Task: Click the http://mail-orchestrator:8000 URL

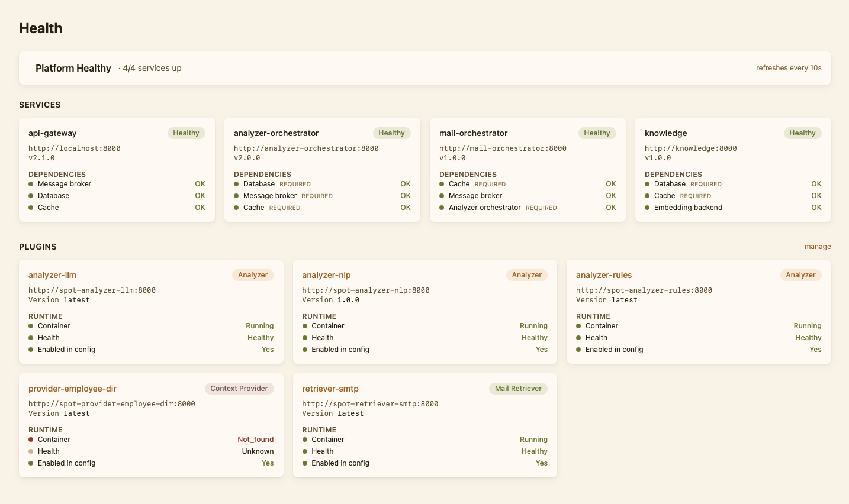Action: tap(503, 148)
